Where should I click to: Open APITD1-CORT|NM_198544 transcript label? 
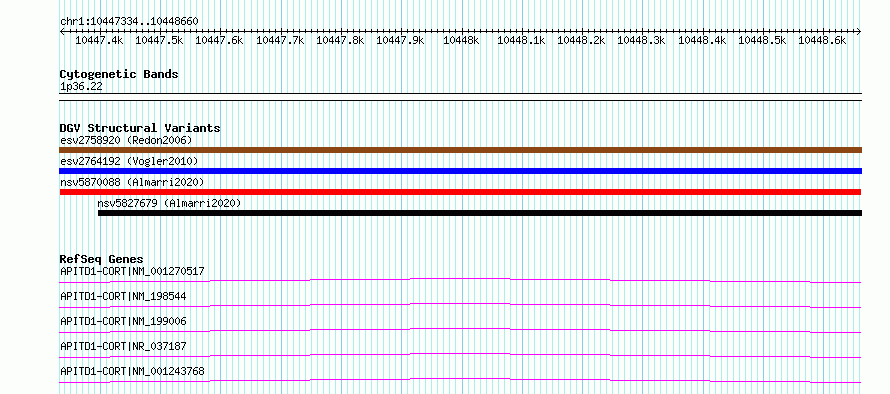(123, 296)
